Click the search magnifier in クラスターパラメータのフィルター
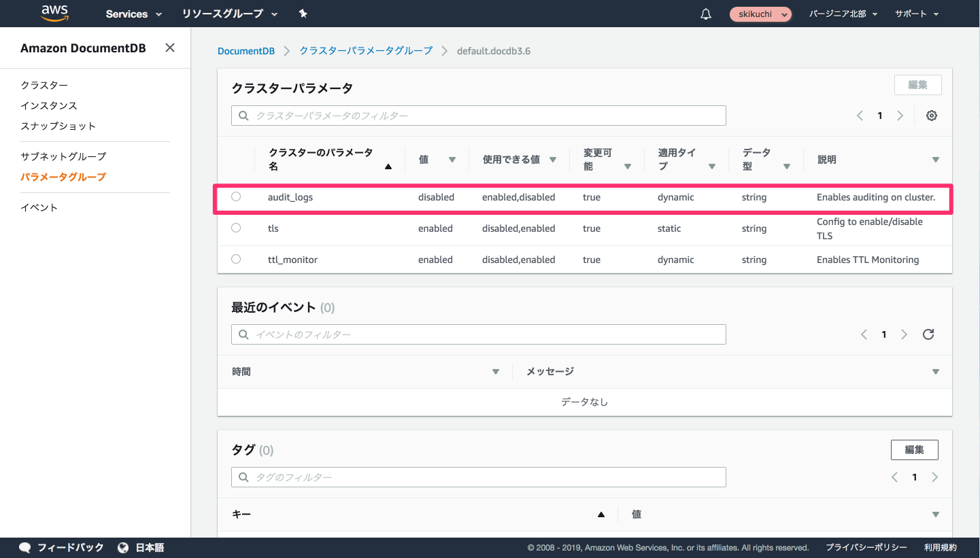The height and width of the screenshot is (558, 980). [x=243, y=116]
